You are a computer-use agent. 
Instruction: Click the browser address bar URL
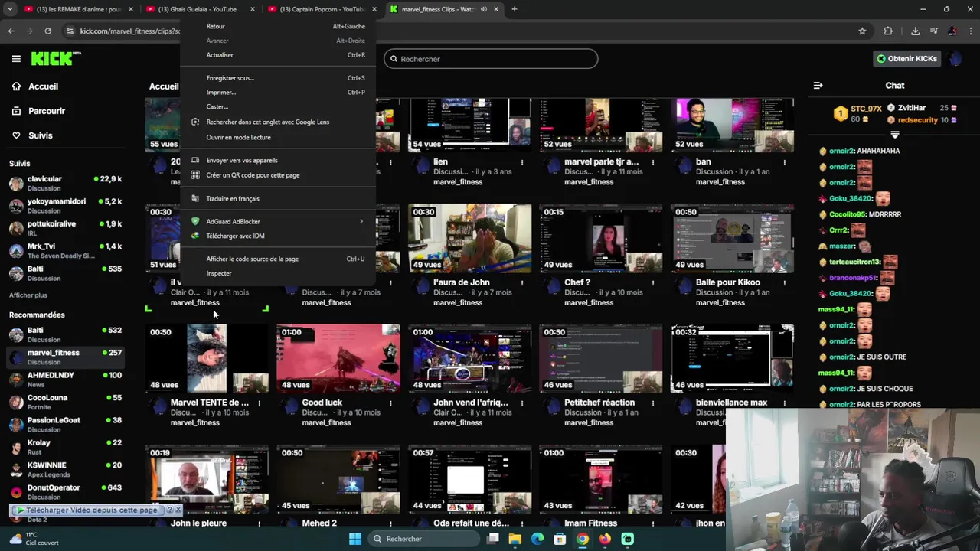[x=130, y=31]
